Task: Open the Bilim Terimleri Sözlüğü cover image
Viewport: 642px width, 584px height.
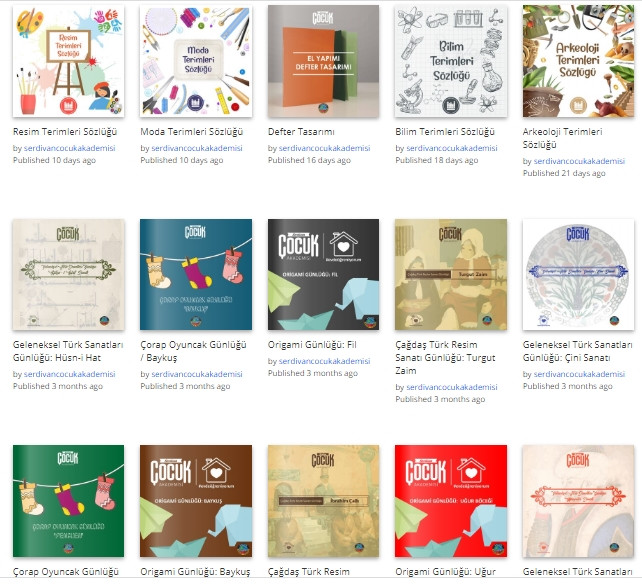Action: pyautogui.click(x=451, y=61)
